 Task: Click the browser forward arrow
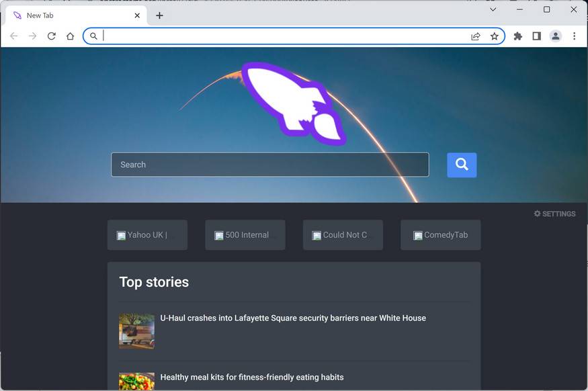(33, 36)
